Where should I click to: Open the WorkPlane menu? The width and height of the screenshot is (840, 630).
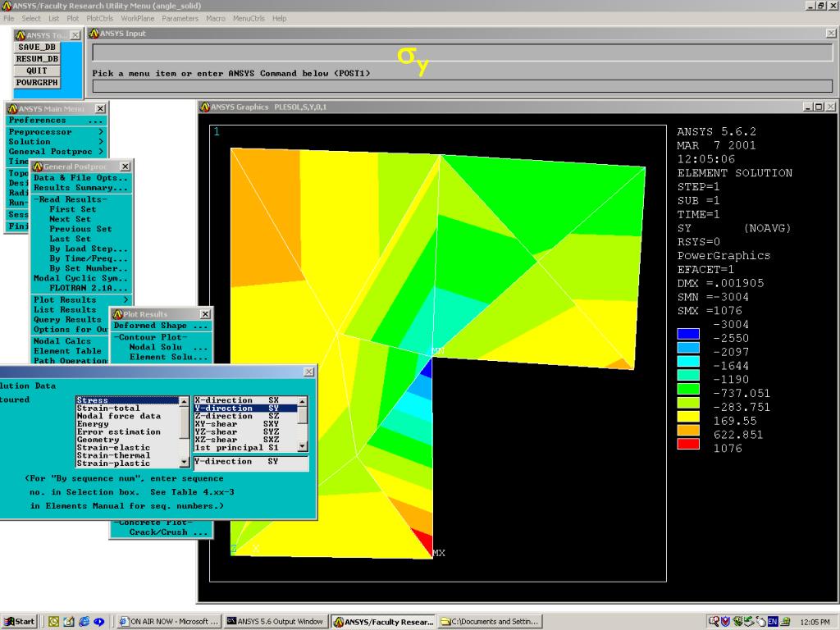point(138,18)
